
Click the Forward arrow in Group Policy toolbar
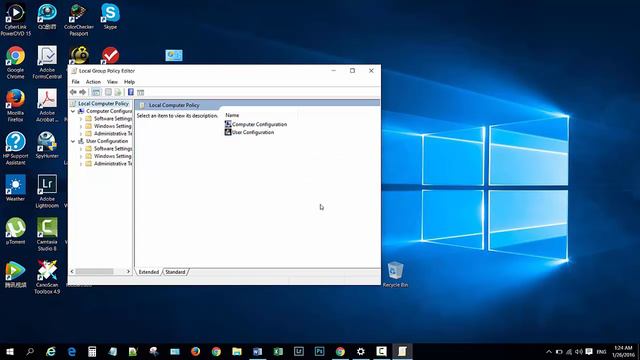(x=82, y=92)
